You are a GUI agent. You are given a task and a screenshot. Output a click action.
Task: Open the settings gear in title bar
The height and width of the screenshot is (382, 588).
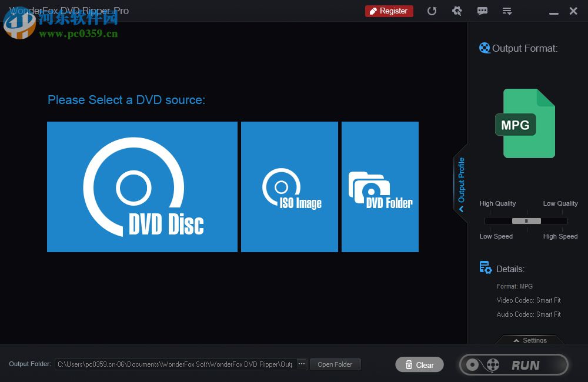(457, 11)
